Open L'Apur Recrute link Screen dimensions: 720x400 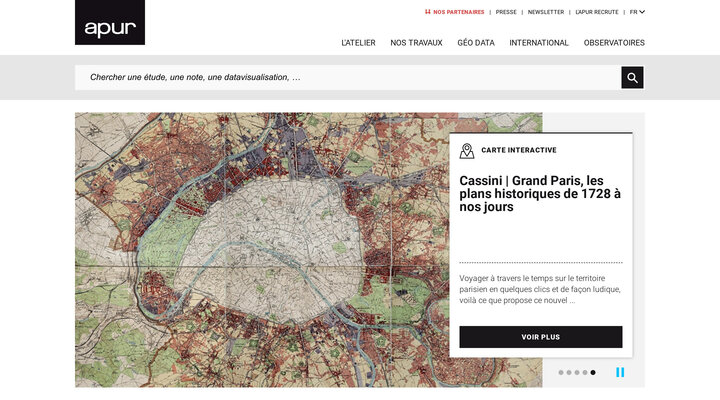(597, 12)
